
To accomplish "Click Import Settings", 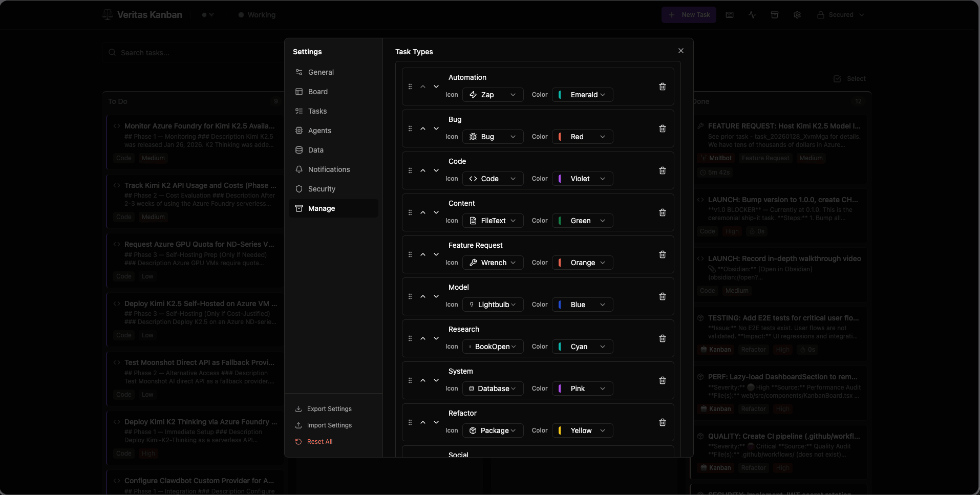I will click(329, 425).
